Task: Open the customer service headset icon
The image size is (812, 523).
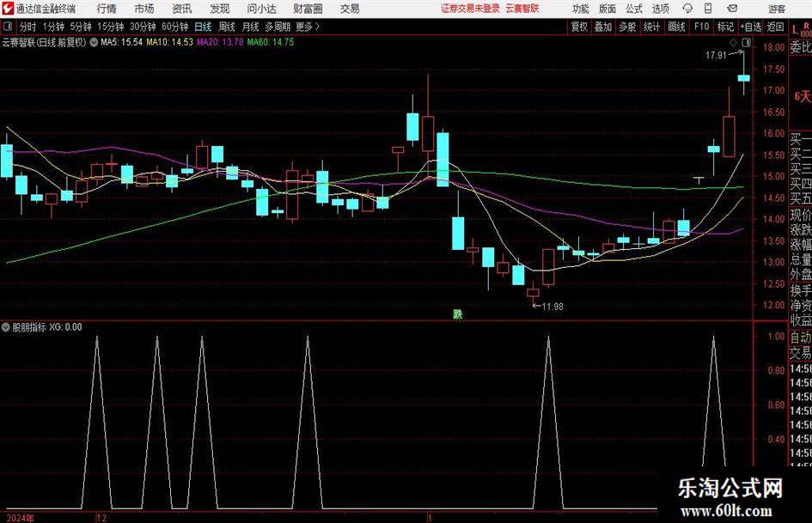Action: 687,9
